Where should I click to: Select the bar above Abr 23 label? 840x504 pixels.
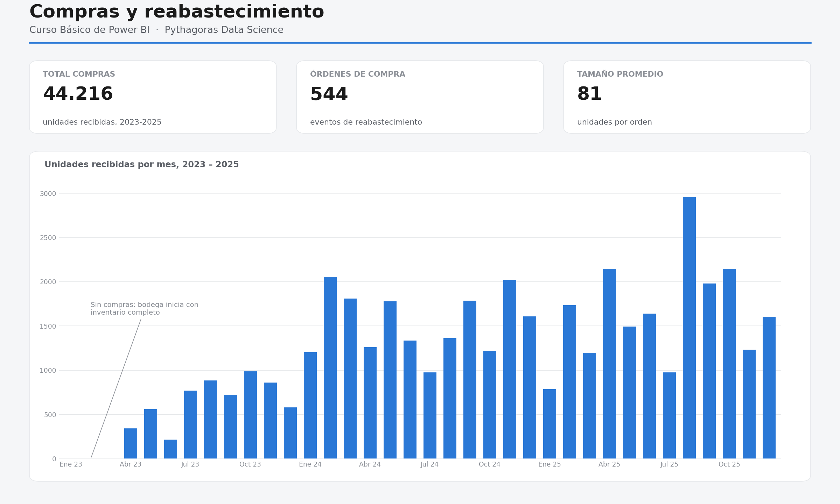[x=131, y=443]
